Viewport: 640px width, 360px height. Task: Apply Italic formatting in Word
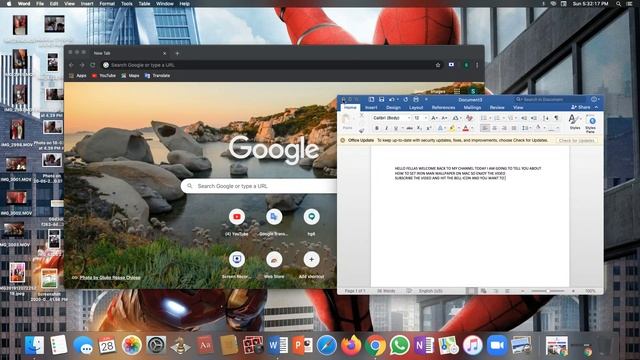tap(386, 128)
